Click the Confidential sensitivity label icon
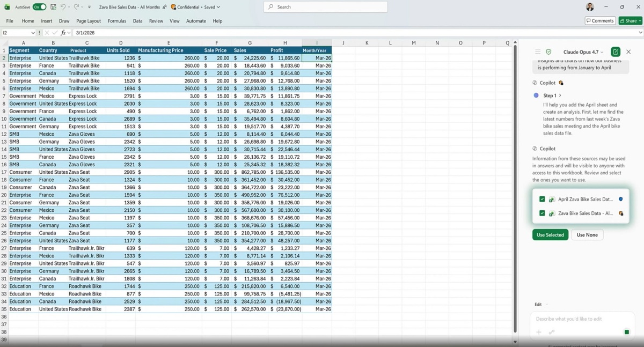Screen dimensions: 644x347 click(173, 7)
